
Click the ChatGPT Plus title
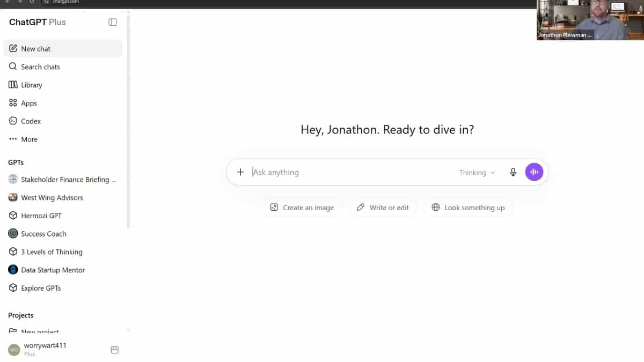point(38,22)
